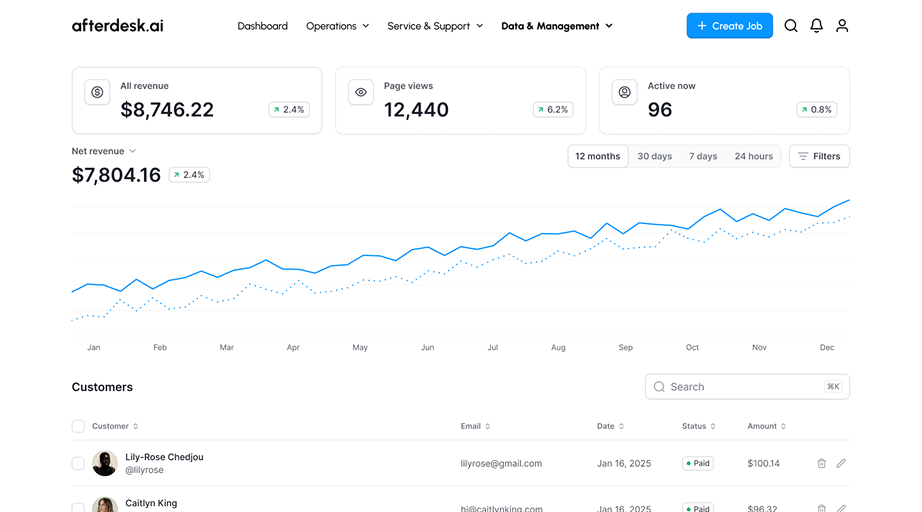Open the Filters button

[819, 156]
